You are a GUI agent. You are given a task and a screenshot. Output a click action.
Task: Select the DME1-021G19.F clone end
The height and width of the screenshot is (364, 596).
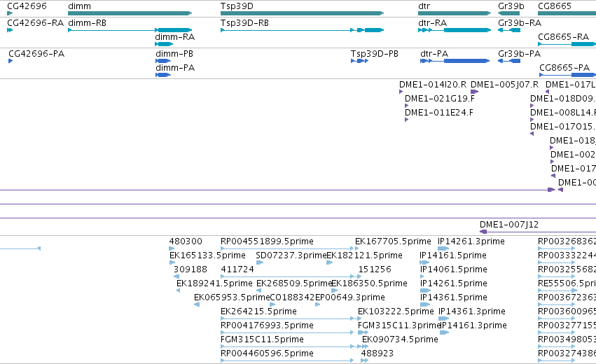(x=407, y=106)
